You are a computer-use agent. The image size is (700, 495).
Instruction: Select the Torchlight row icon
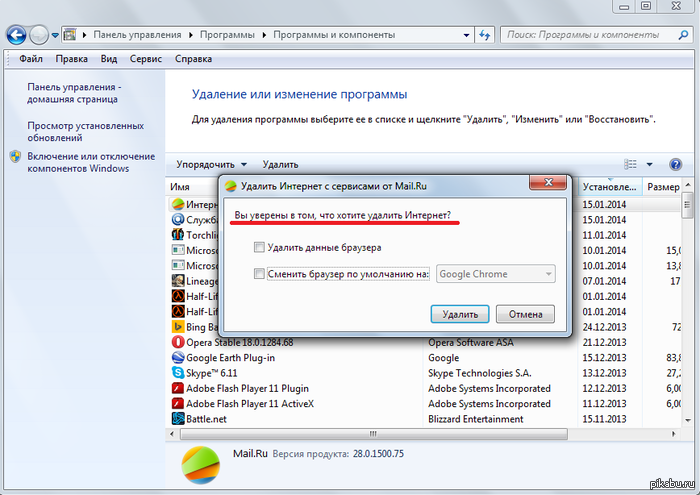[178, 234]
